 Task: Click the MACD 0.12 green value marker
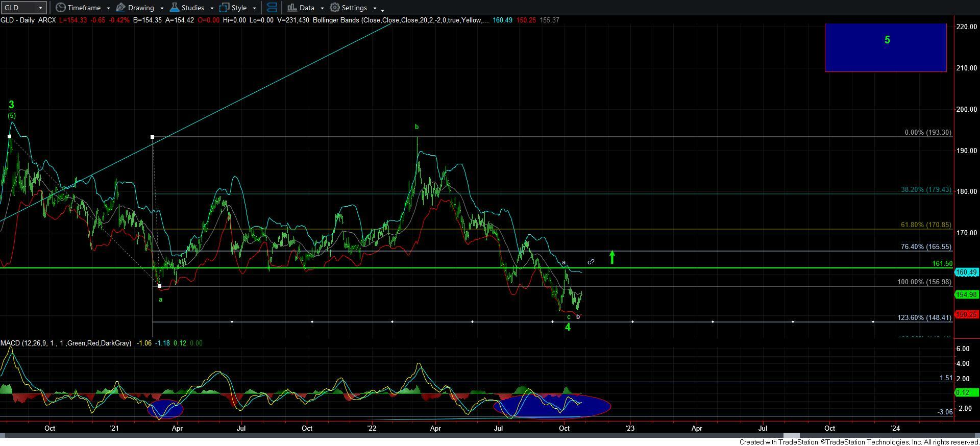pyautogui.click(x=966, y=392)
